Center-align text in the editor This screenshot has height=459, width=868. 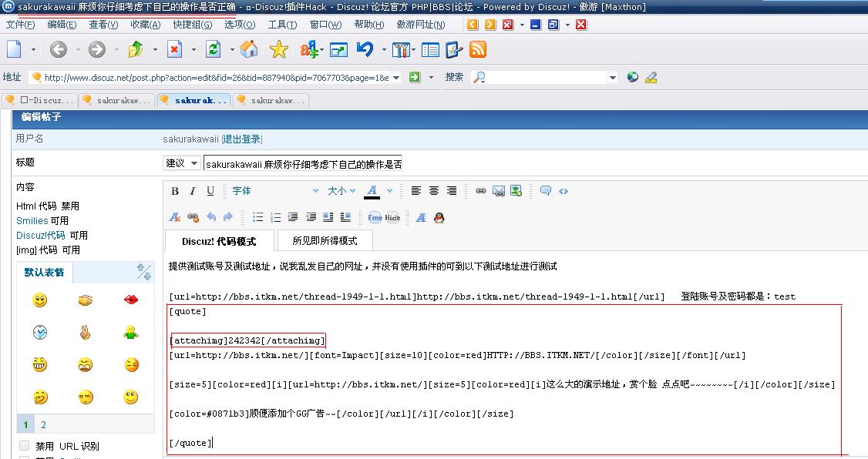(x=434, y=191)
